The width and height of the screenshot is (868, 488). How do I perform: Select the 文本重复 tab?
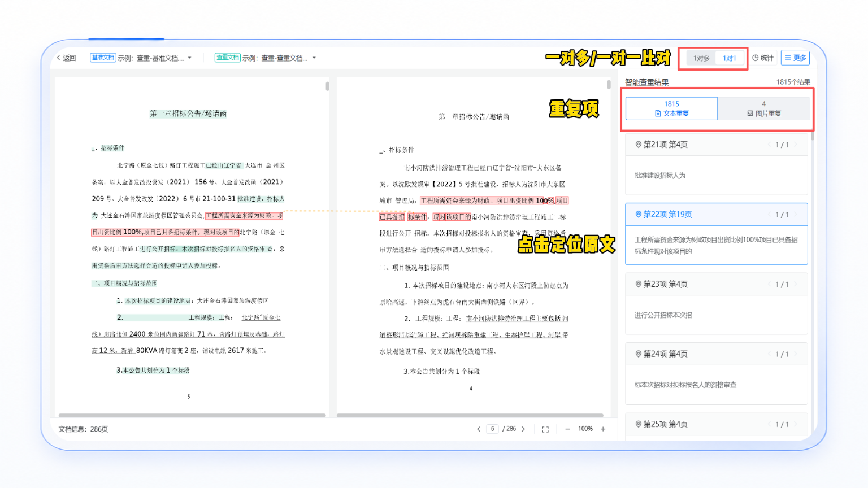pyautogui.click(x=671, y=108)
